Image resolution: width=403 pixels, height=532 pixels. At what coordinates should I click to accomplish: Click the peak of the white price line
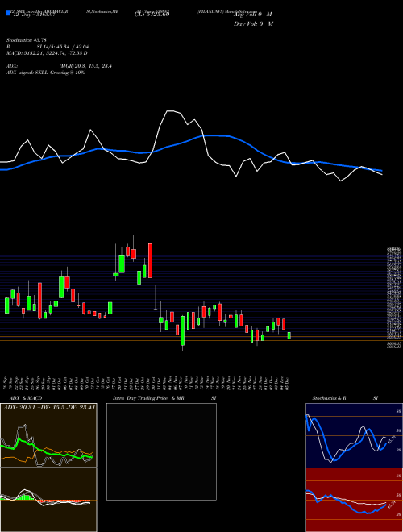171,111
